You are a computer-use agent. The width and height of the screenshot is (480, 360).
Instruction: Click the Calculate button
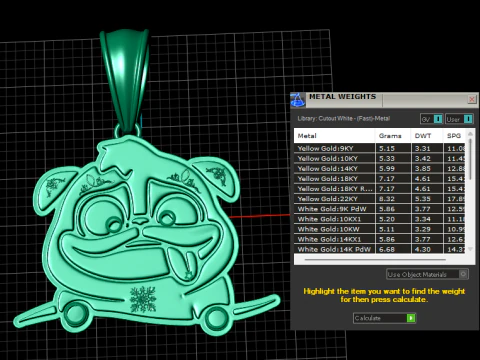[384, 318]
